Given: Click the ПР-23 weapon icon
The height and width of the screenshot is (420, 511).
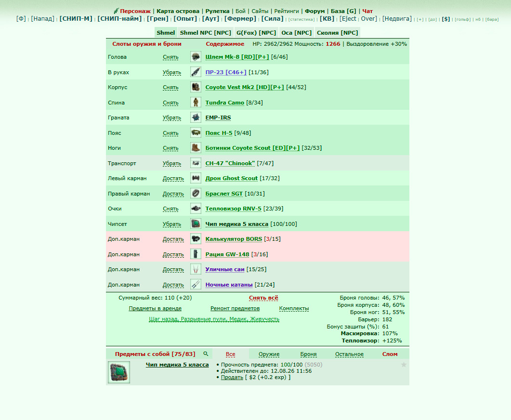Looking at the screenshot, I should pos(196,72).
